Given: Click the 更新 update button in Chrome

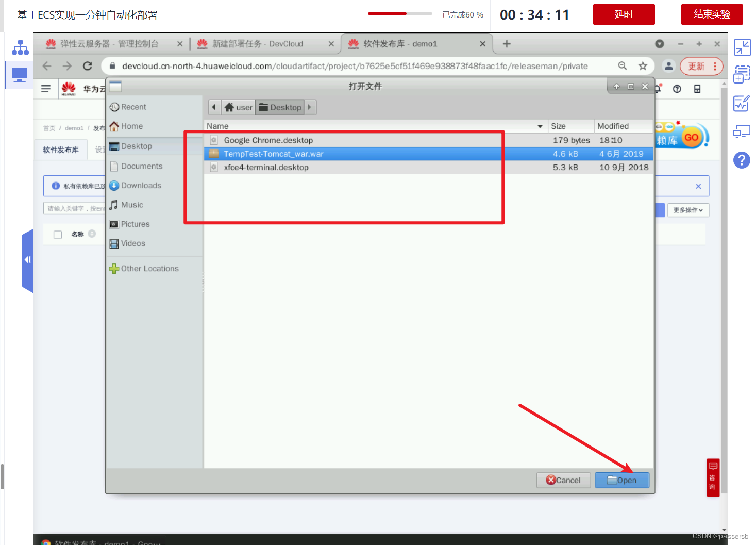Looking at the screenshot, I should (696, 66).
